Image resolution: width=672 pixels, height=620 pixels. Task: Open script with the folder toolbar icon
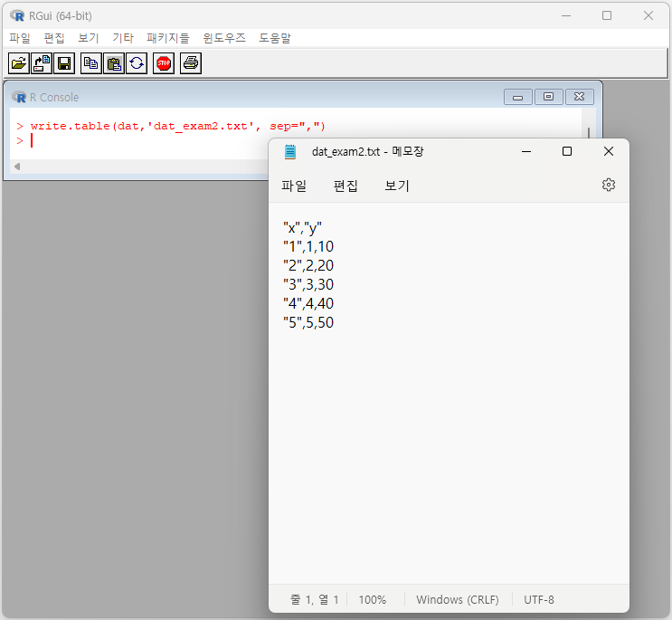pos(19,63)
